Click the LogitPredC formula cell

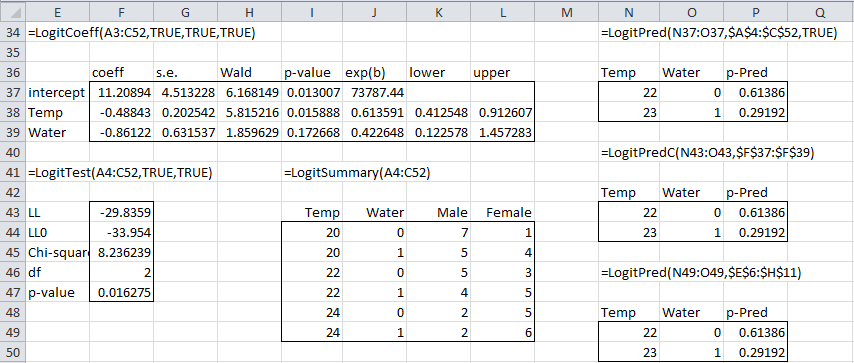[x=707, y=153]
